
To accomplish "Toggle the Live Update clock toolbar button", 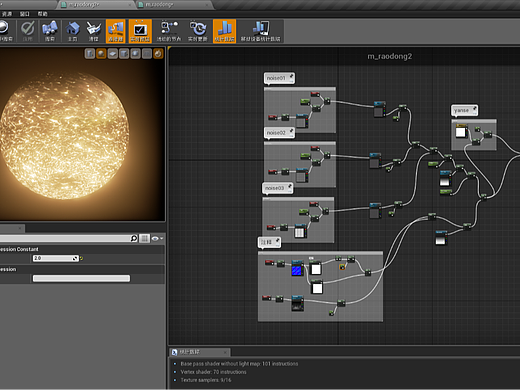I will click(x=198, y=31).
